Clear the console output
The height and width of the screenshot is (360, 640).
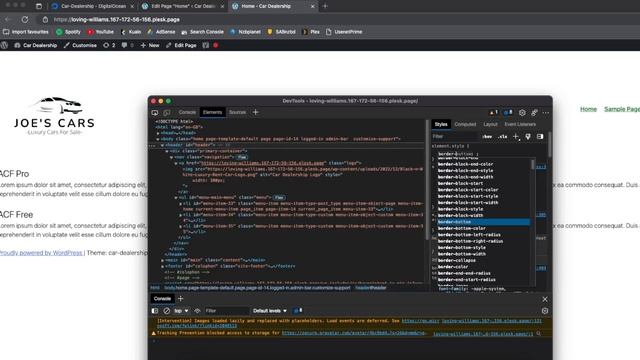pyautogui.click(x=167, y=311)
